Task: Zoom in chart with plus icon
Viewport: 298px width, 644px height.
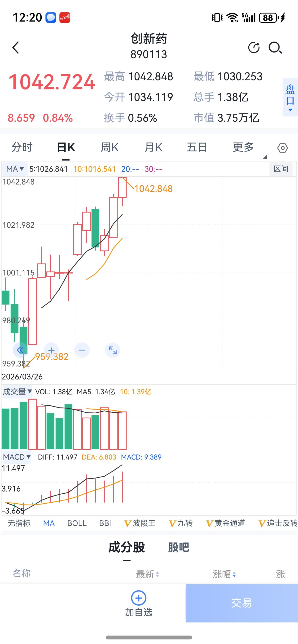Action: coord(51,350)
